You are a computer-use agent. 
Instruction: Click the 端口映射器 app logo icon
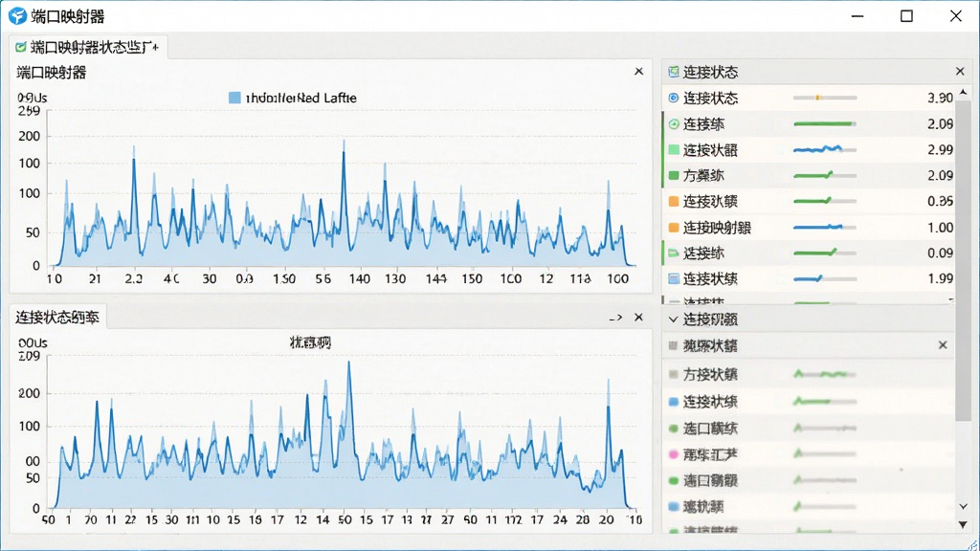pos(17,15)
